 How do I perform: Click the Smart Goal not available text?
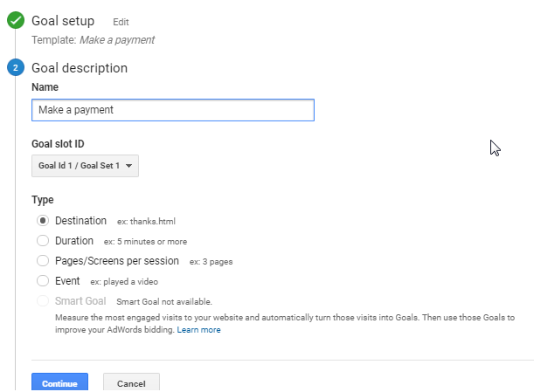(x=164, y=302)
